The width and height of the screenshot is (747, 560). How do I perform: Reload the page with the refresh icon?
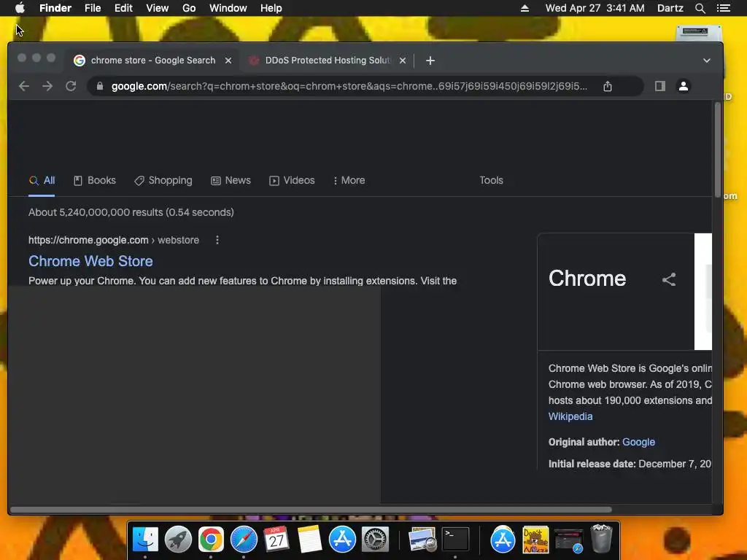[x=71, y=86]
